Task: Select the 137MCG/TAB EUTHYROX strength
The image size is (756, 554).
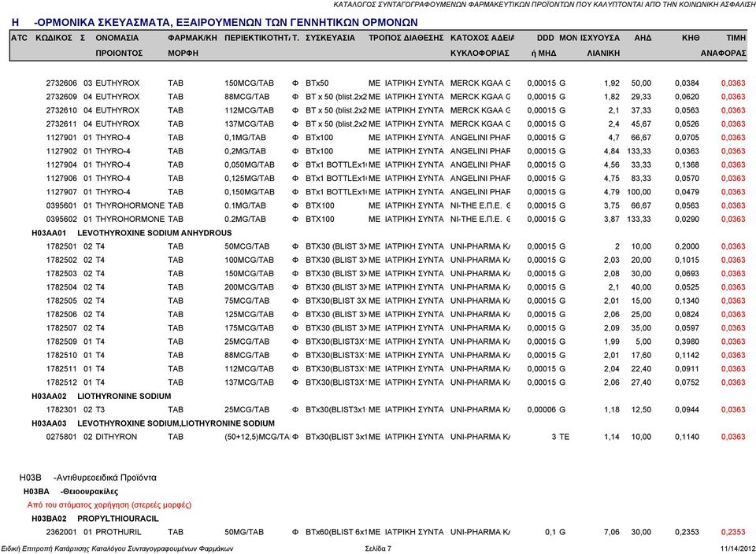Action: [249, 124]
